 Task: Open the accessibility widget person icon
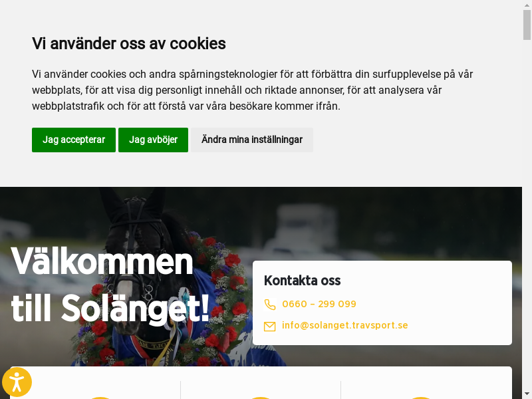(17, 382)
